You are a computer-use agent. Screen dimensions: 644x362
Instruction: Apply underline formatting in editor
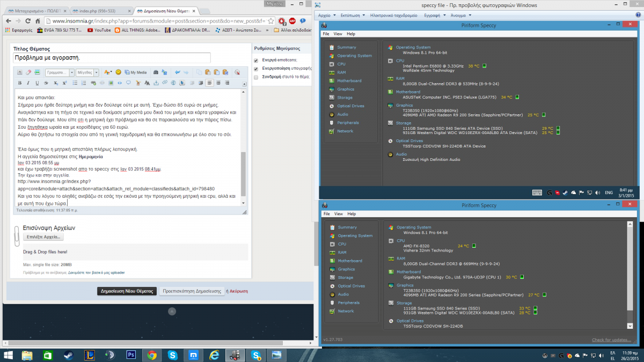(37, 83)
